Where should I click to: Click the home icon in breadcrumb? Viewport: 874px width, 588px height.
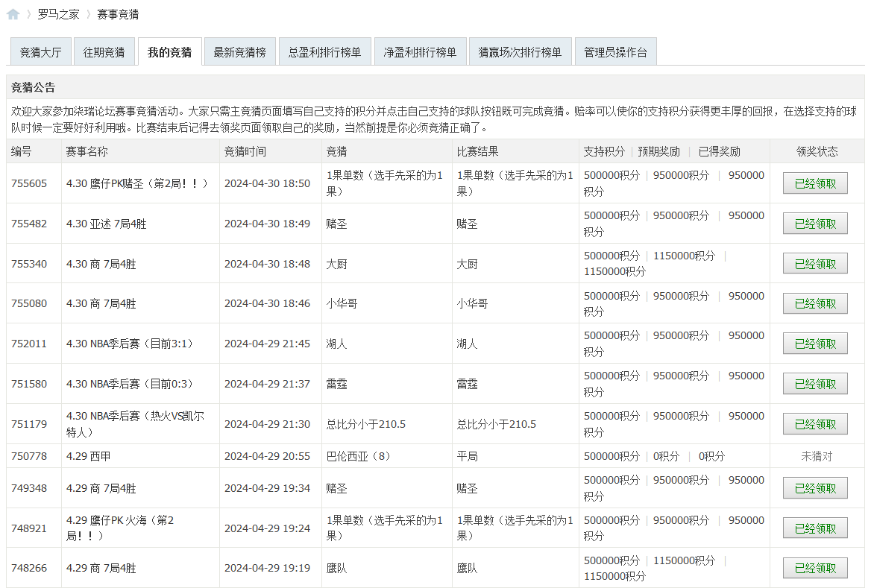click(13, 14)
